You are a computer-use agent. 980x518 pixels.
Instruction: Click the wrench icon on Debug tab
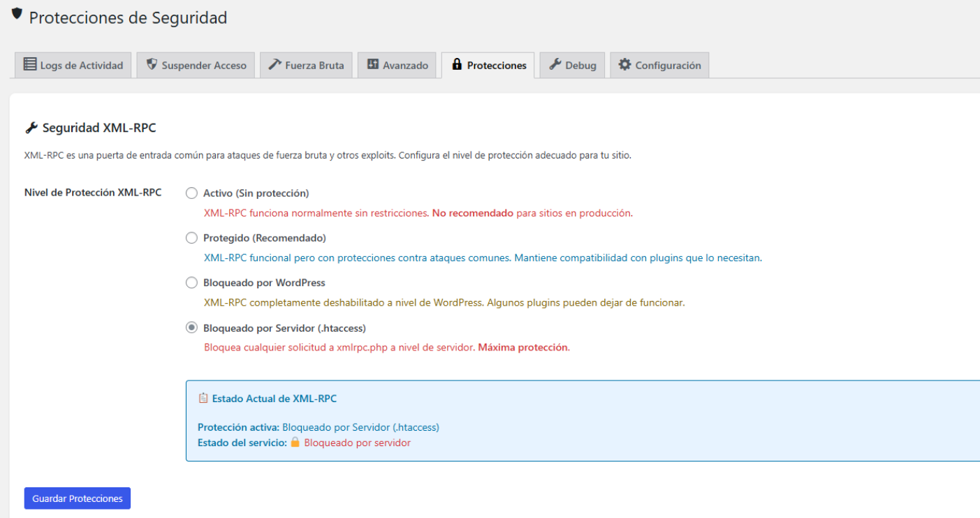tap(555, 65)
